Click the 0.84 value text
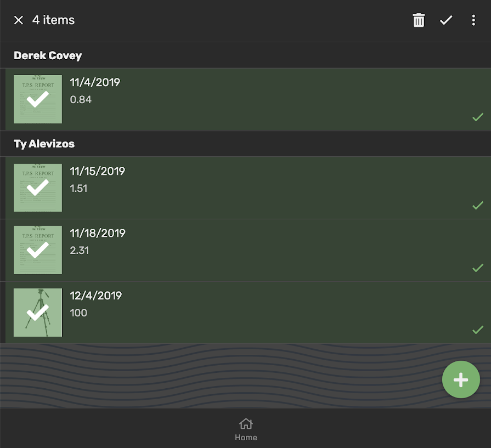This screenshot has width=491, height=448. 81,100
